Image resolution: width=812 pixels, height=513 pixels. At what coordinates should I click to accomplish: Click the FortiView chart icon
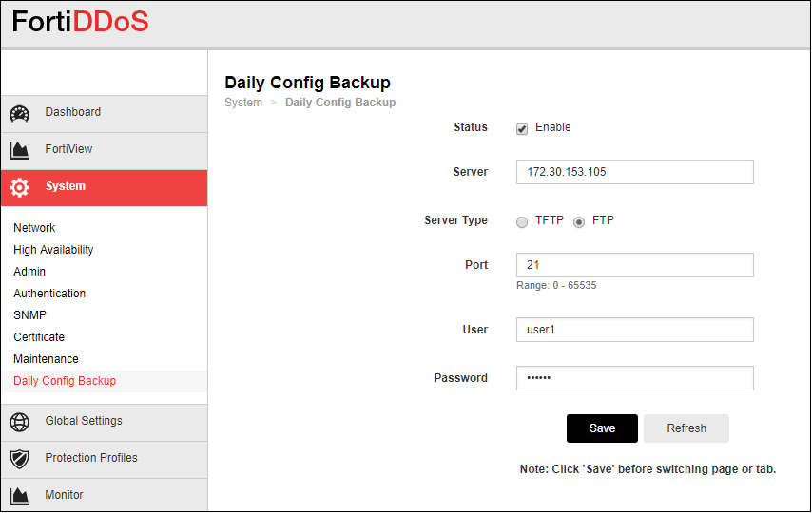(x=20, y=151)
